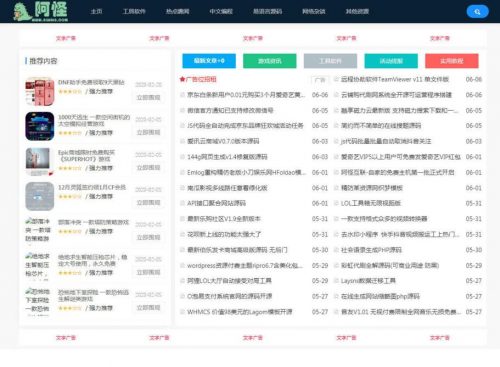Open the 广告位招租 ad recruitment link
Screen dimensions: 500x367
pos(201,79)
